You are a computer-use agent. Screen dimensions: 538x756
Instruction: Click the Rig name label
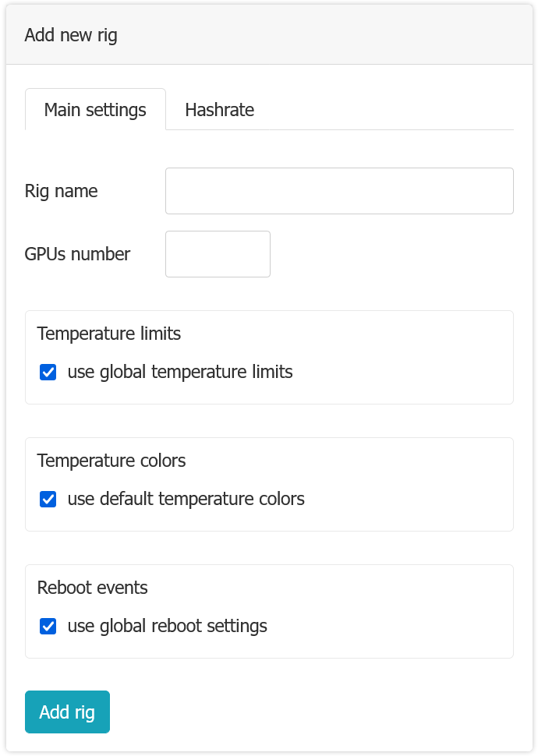click(61, 190)
